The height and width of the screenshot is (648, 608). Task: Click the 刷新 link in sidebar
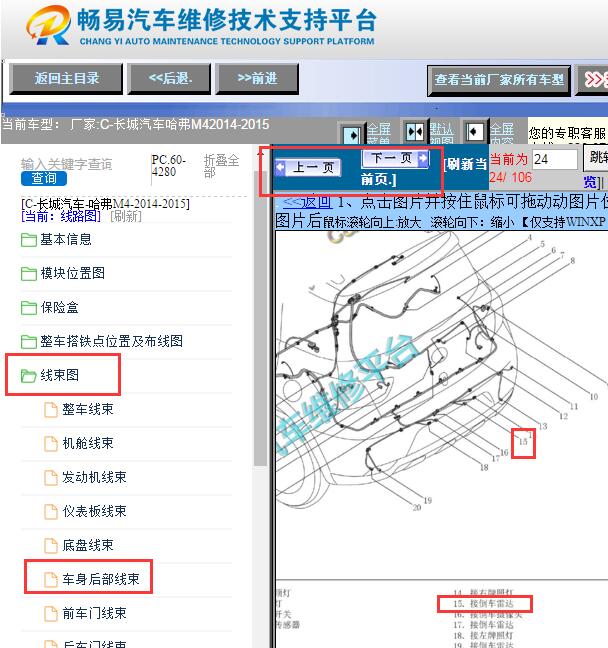(x=126, y=216)
